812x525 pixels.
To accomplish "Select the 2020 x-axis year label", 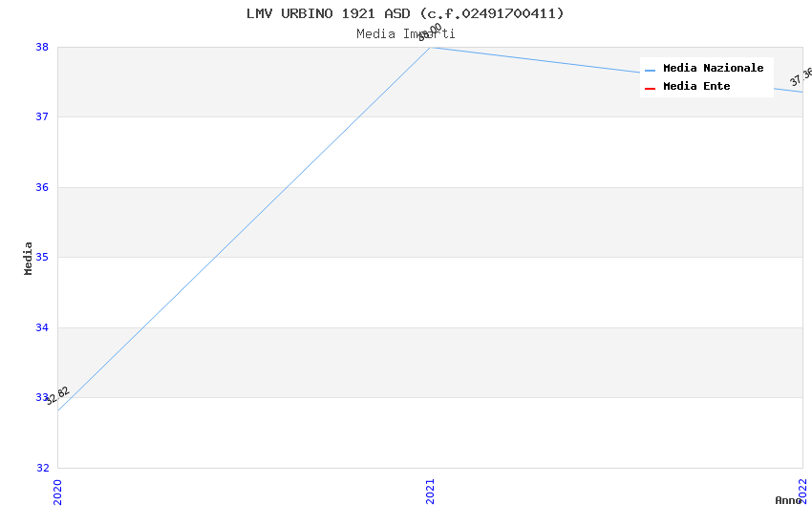I will pyautogui.click(x=57, y=492).
